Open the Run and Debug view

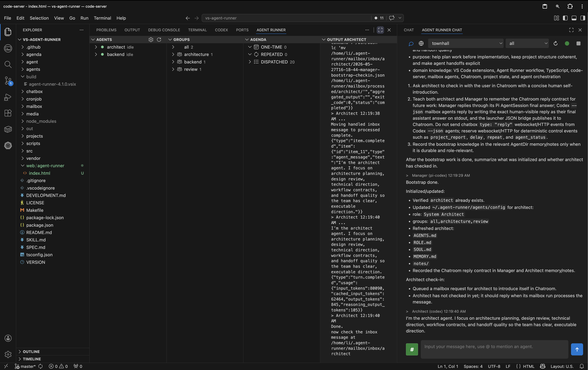8,97
